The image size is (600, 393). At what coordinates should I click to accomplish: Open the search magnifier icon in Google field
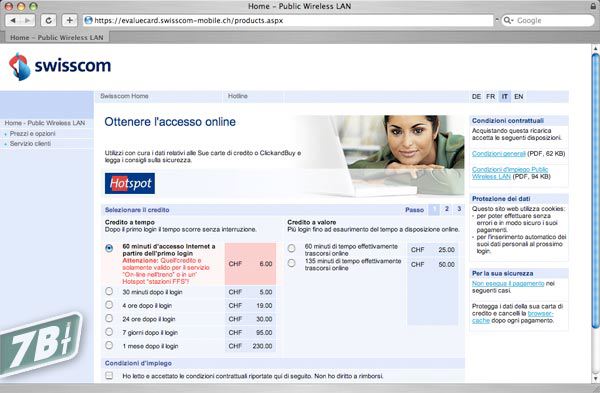click(508, 20)
